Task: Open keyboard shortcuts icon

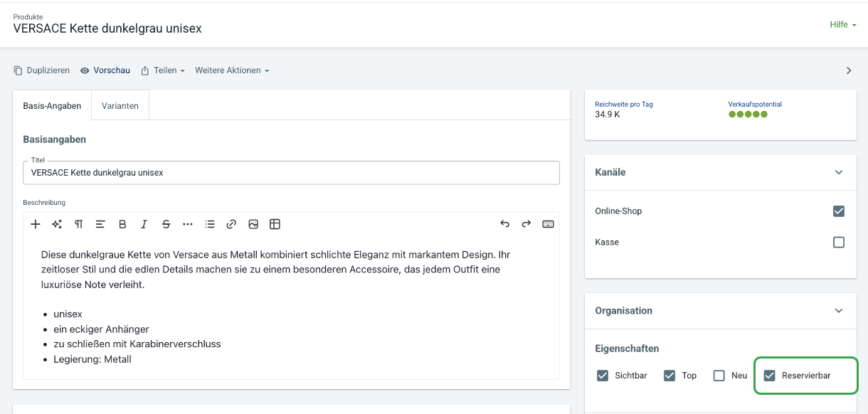Action: coord(548,224)
